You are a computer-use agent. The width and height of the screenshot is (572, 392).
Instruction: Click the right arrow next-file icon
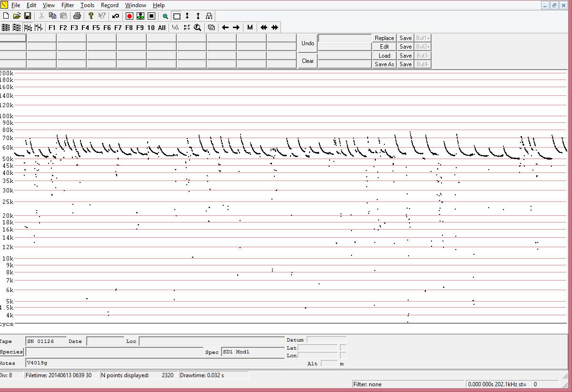[236, 27]
